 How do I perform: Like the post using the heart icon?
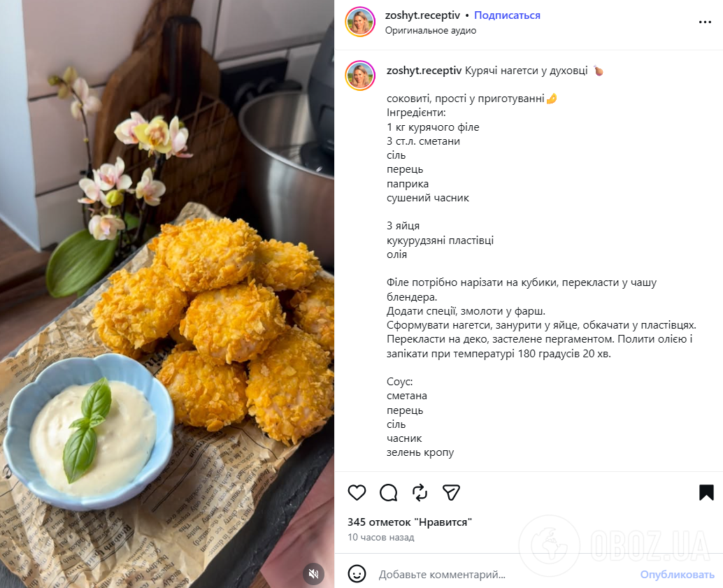pos(357,492)
